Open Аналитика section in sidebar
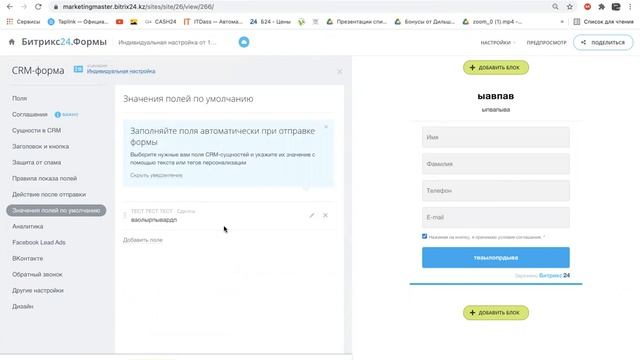Viewport: 640px width, 360px height. [28, 227]
